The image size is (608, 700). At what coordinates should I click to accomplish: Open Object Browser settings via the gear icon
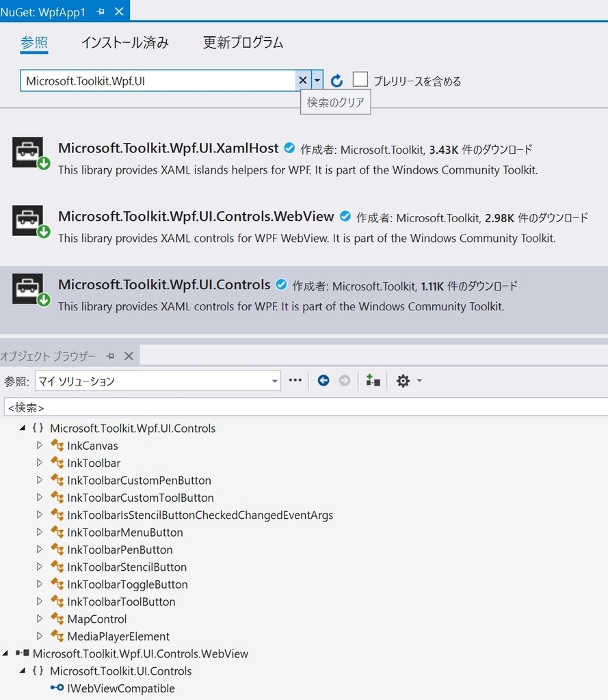click(x=403, y=380)
